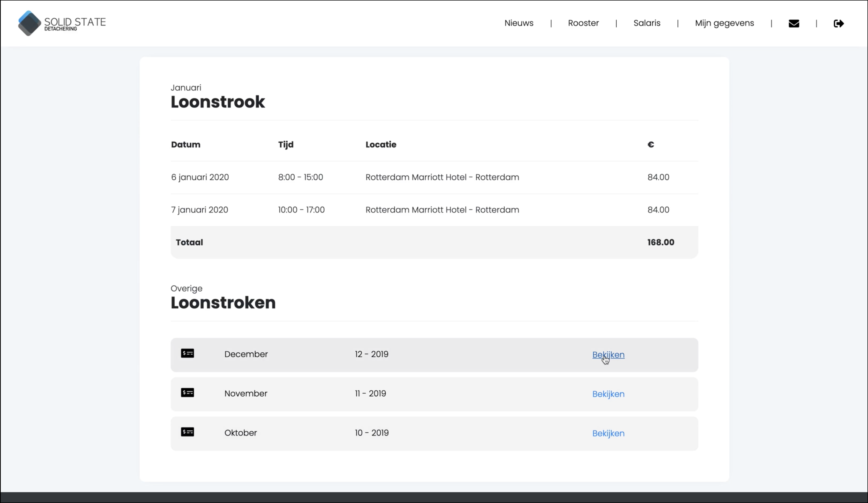Click the Loonstrook heading for Januari

(218, 101)
